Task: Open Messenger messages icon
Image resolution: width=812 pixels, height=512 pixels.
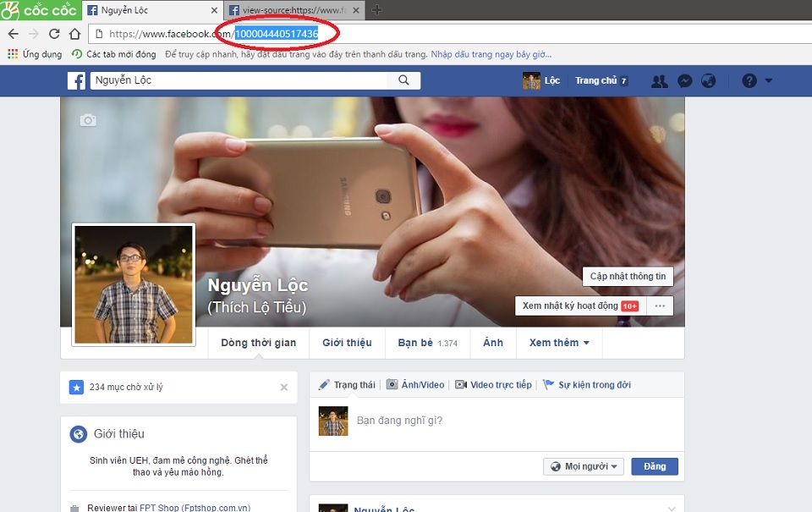Action: coord(684,81)
